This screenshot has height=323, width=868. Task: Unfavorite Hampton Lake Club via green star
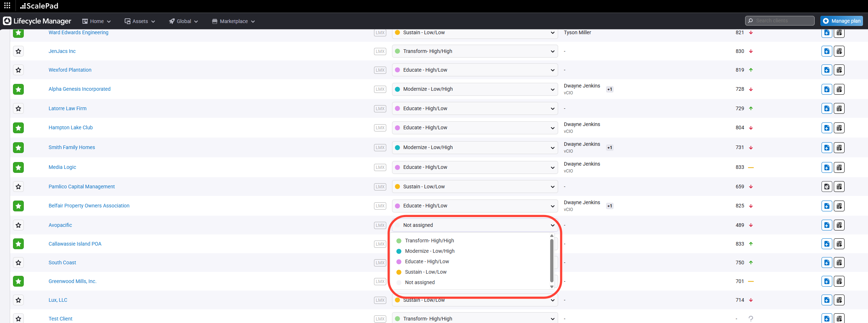click(x=18, y=128)
